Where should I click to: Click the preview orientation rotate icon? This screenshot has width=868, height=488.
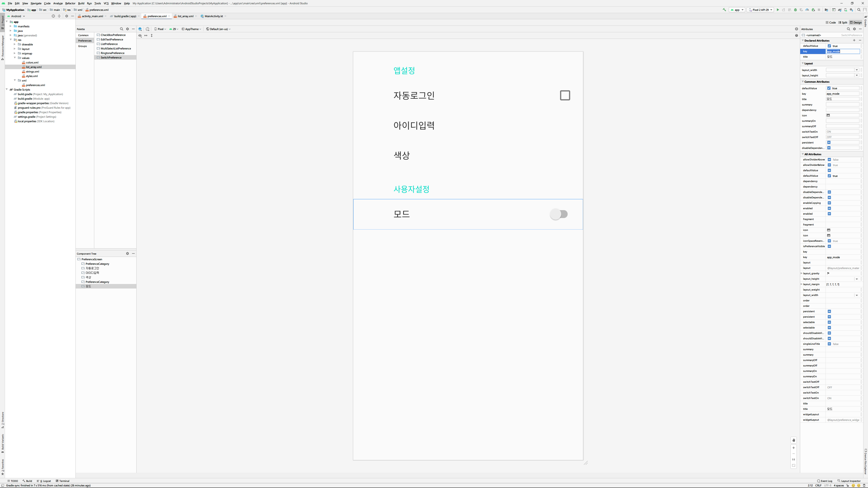click(148, 29)
